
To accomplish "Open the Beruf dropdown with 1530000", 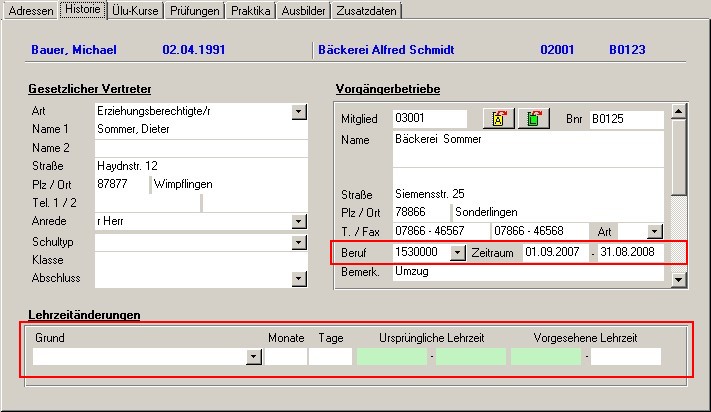I will [458, 253].
